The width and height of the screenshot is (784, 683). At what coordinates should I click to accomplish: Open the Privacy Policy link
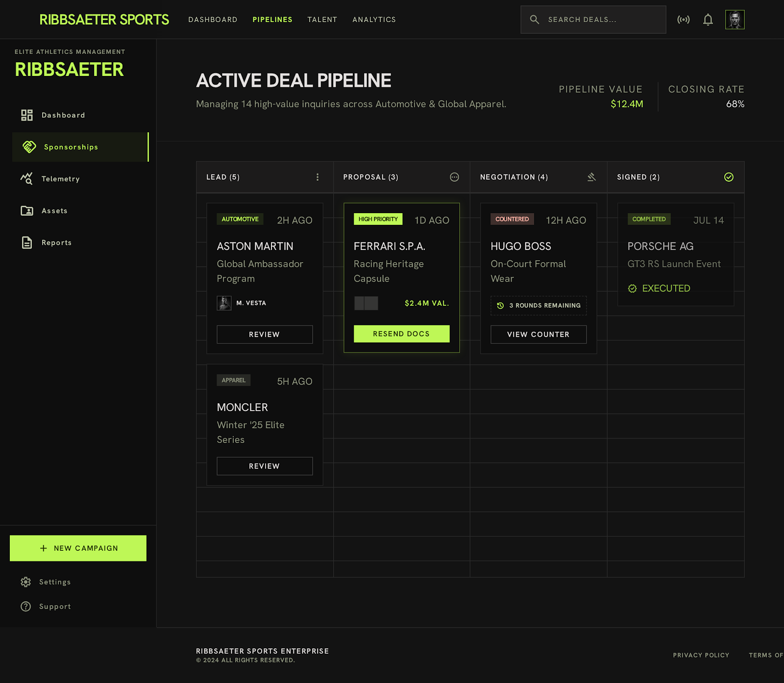[x=701, y=655]
